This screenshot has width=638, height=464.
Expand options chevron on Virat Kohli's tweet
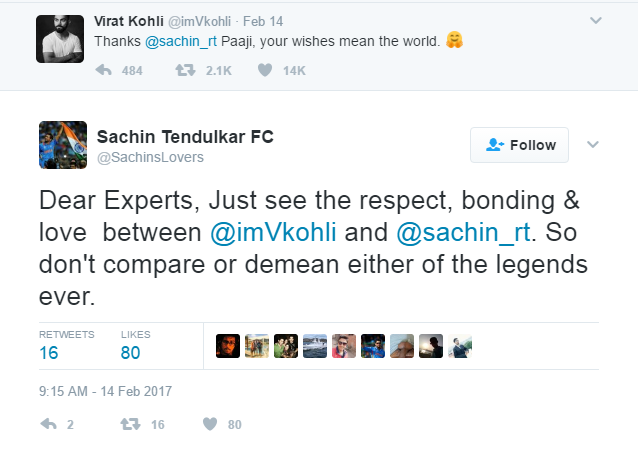596,20
